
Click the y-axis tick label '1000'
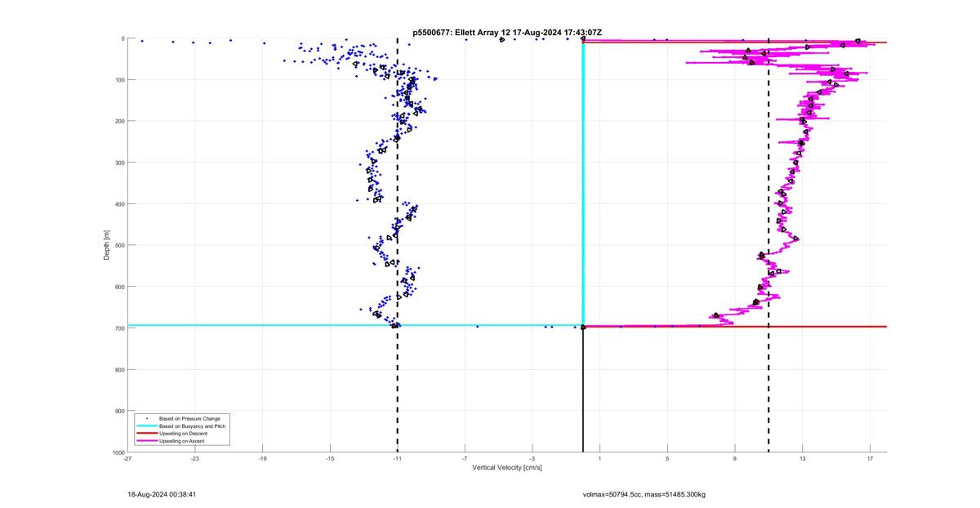118,452
